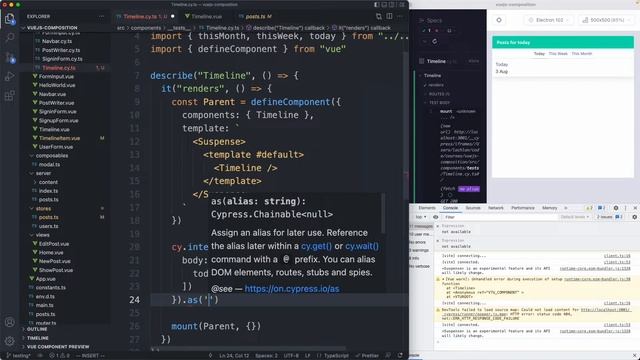Open the top context dropdown in console
This screenshot has height=360, width=640.
coord(420,217)
